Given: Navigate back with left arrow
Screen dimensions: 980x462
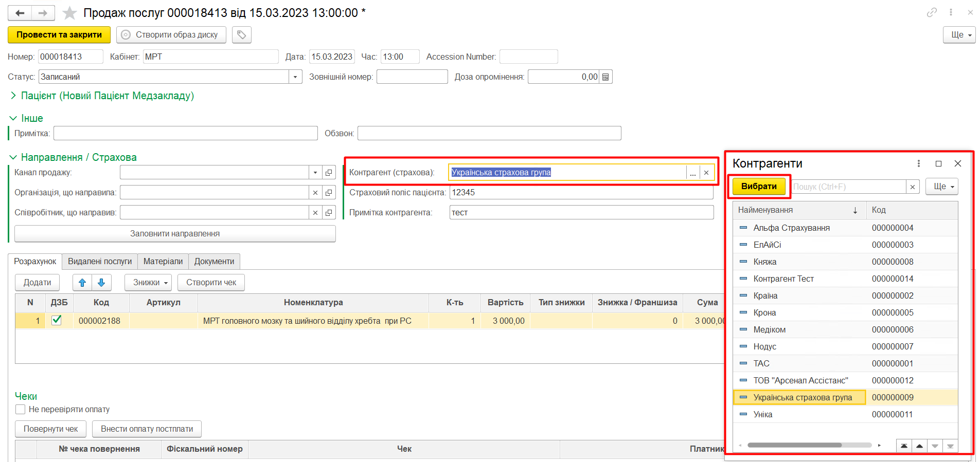Looking at the screenshot, I should (x=20, y=13).
